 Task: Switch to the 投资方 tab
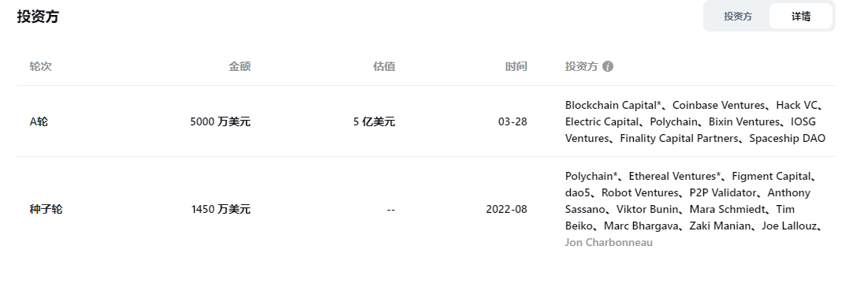(738, 16)
